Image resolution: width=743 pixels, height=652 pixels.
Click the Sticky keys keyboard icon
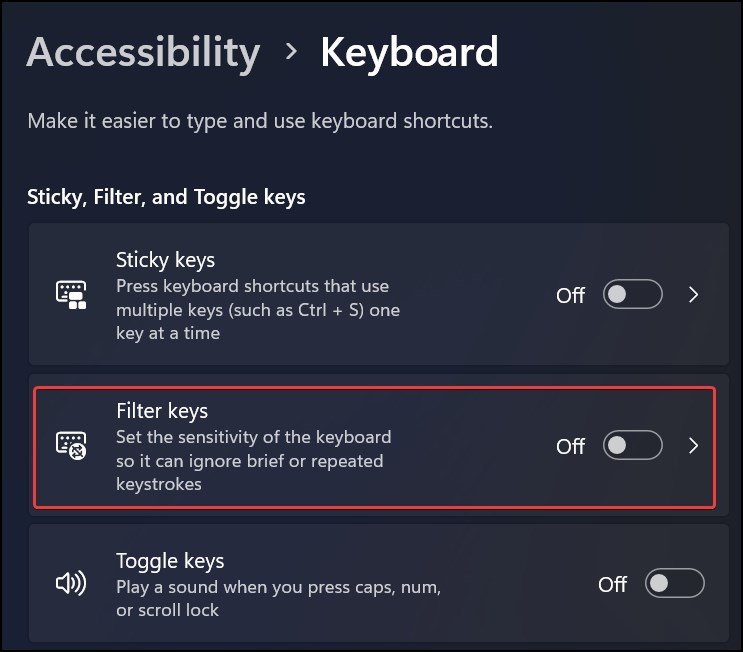[x=71, y=295]
